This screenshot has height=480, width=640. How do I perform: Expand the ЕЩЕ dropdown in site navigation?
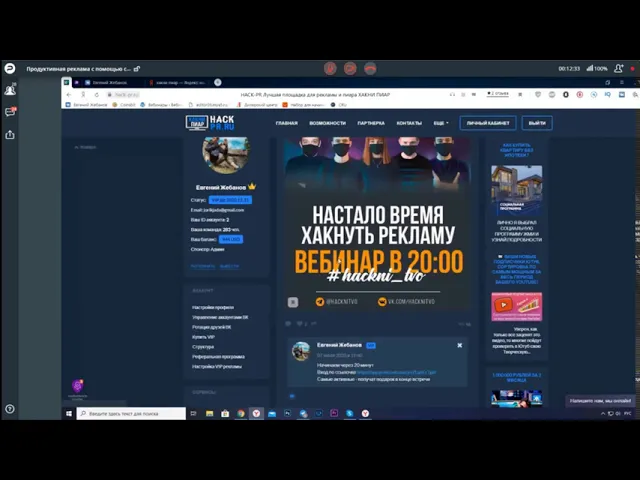coord(441,123)
